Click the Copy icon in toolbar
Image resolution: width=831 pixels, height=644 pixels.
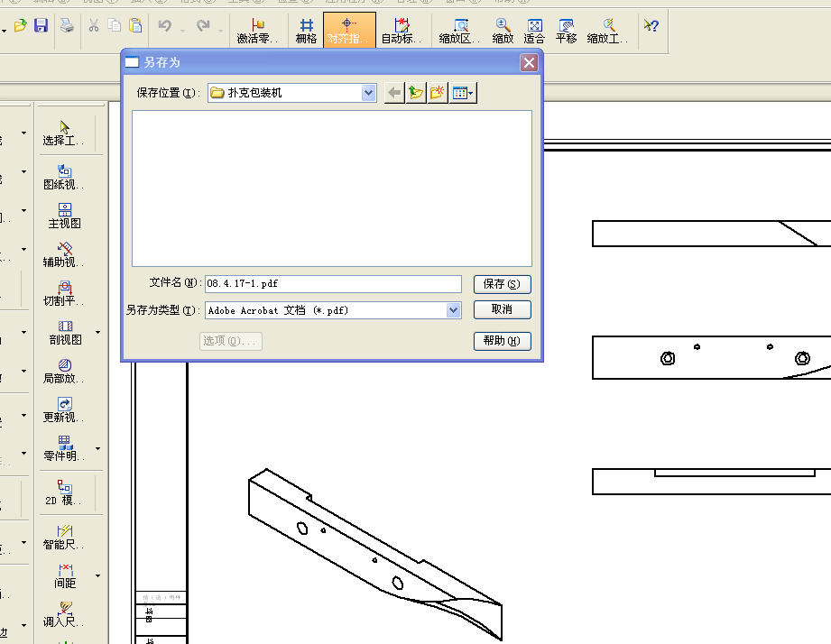pos(114,25)
